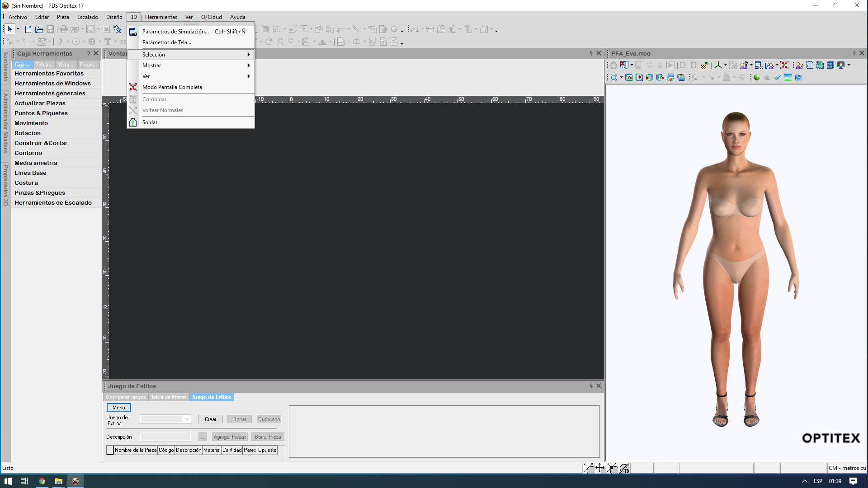The image size is (868, 488).
Task: Open the Juego de Estilos combo box
Action: point(187,419)
